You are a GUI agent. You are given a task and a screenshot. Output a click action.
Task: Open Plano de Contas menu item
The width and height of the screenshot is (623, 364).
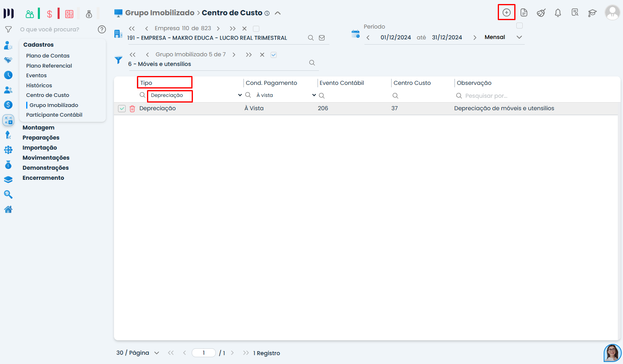(x=48, y=56)
